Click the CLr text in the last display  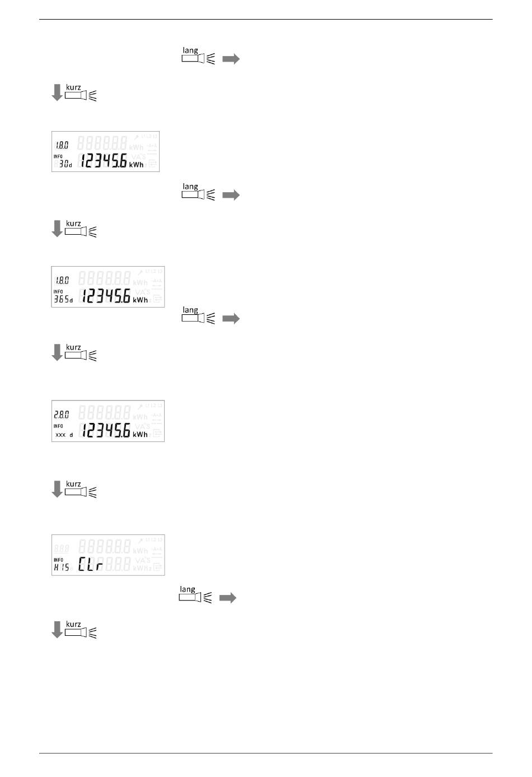pos(90,564)
